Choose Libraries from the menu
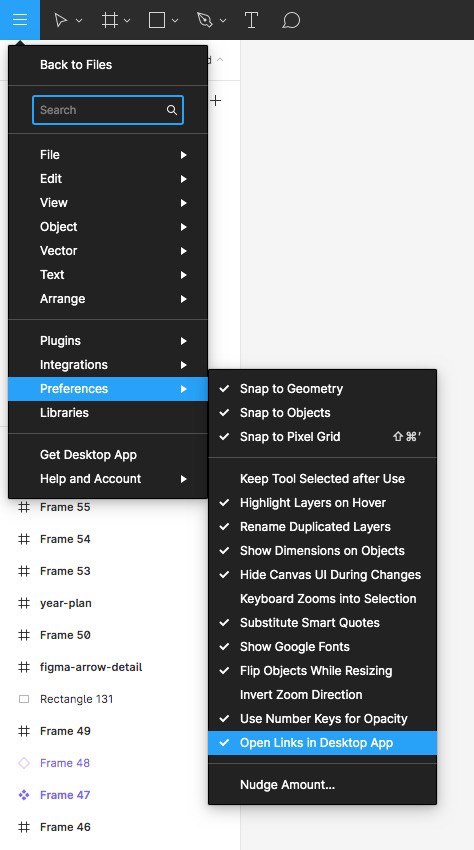 click(x=108, y=413)
